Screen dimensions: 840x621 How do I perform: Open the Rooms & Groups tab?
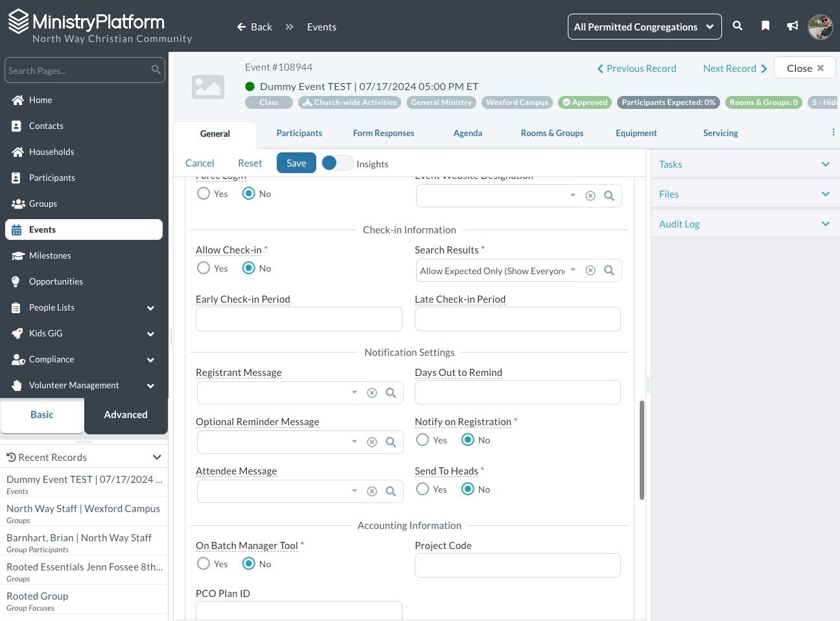click(x=552, y=133)
